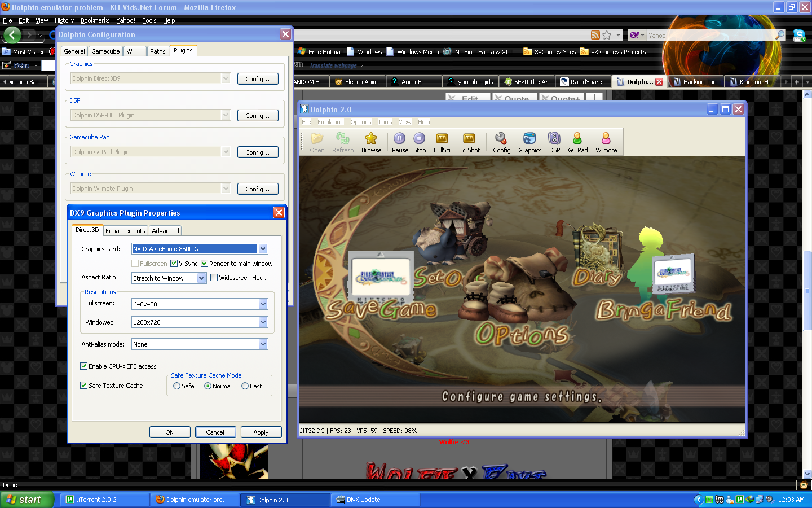Open Graphics card dropdown
The image size is (812, 508).
(x=263, y=249)
